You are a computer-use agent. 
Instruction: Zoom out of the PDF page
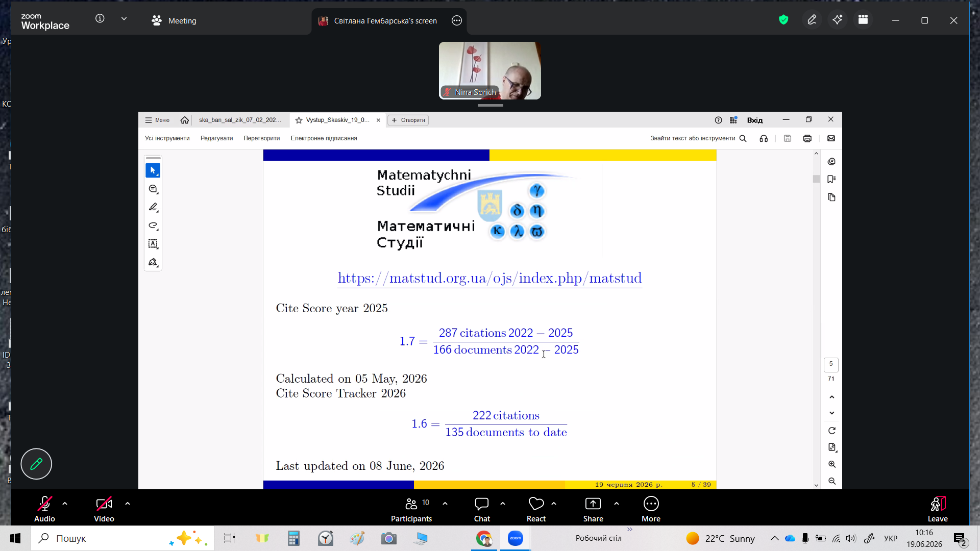[832, 481]
